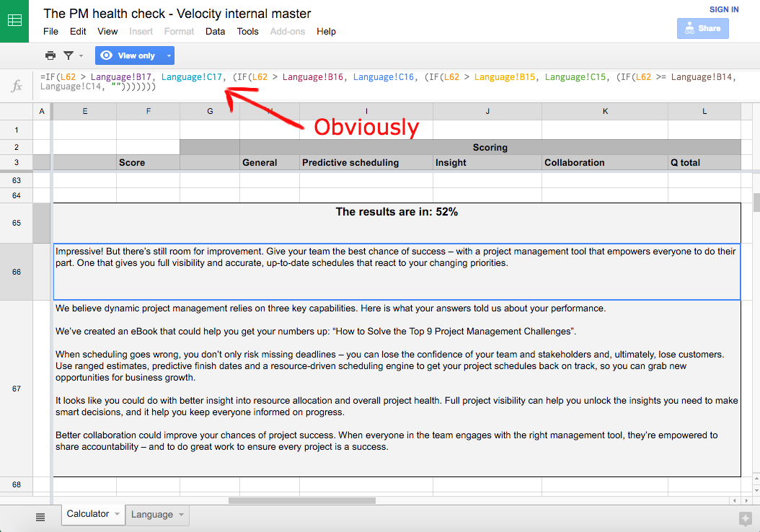Select column J header
This screenshot has height=532, width=760.
click(487, 112)
